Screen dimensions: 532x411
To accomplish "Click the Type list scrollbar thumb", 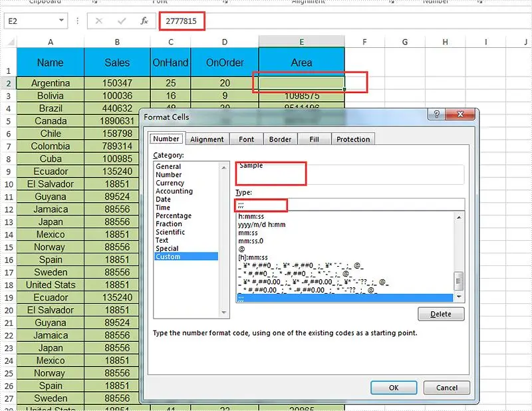I will click(458, 281).
